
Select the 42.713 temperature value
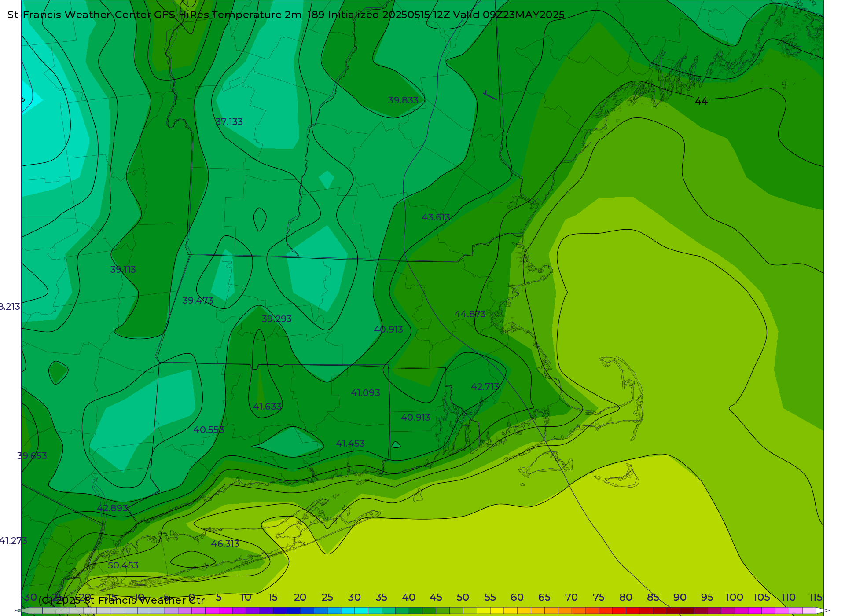(x=485, y=387)
